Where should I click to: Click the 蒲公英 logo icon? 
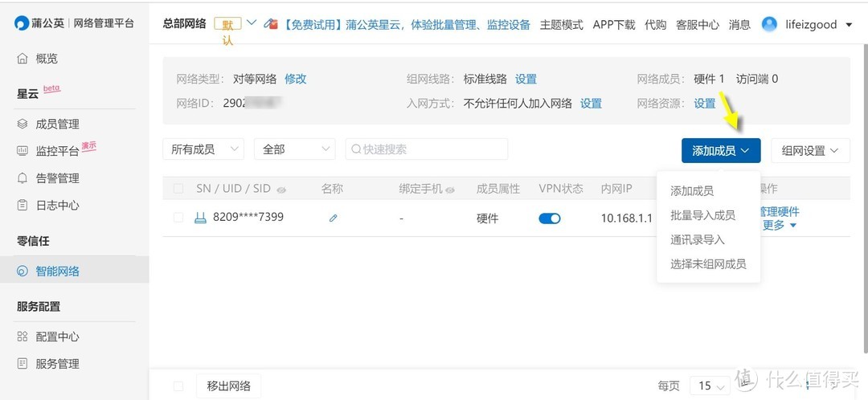coord(22,23)
